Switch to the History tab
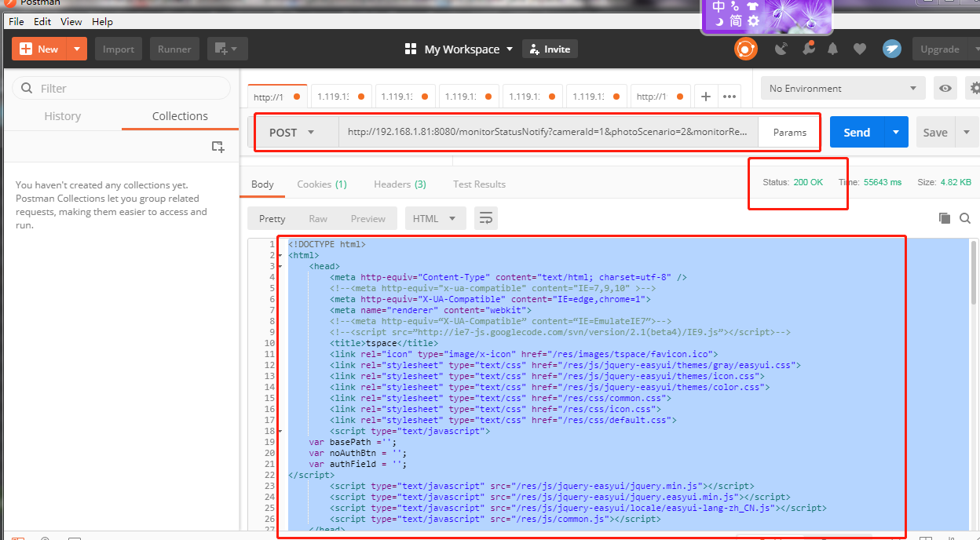Viewport: 980px width, 540px height. point(63,115)
